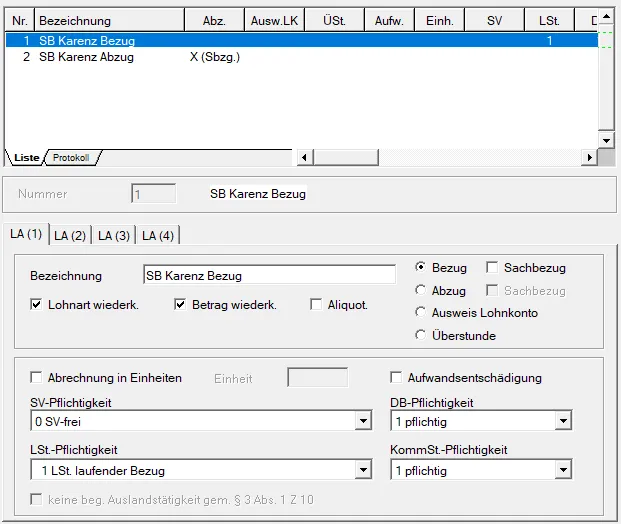
Task: Open the LA (3) tab
Action: (114, 236)
